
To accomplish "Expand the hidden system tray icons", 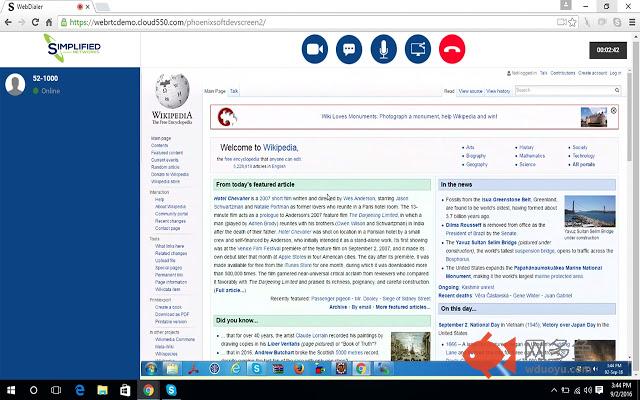I will coord(554,390).
